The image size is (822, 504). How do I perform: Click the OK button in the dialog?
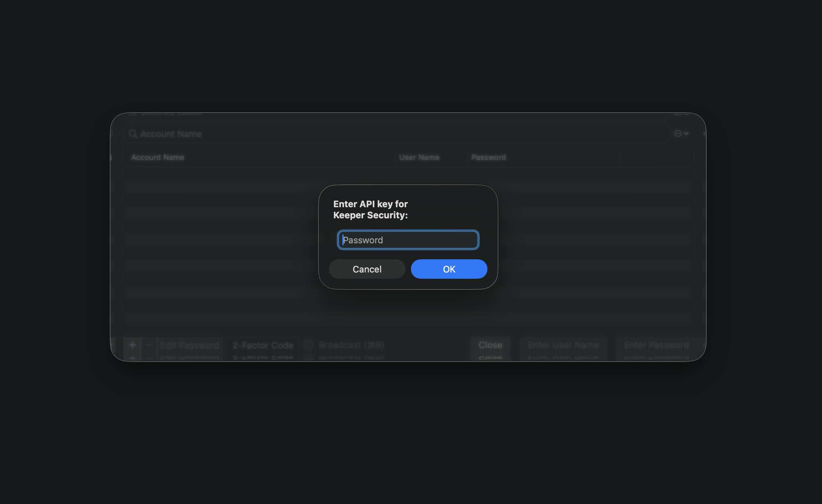point(449,269)
